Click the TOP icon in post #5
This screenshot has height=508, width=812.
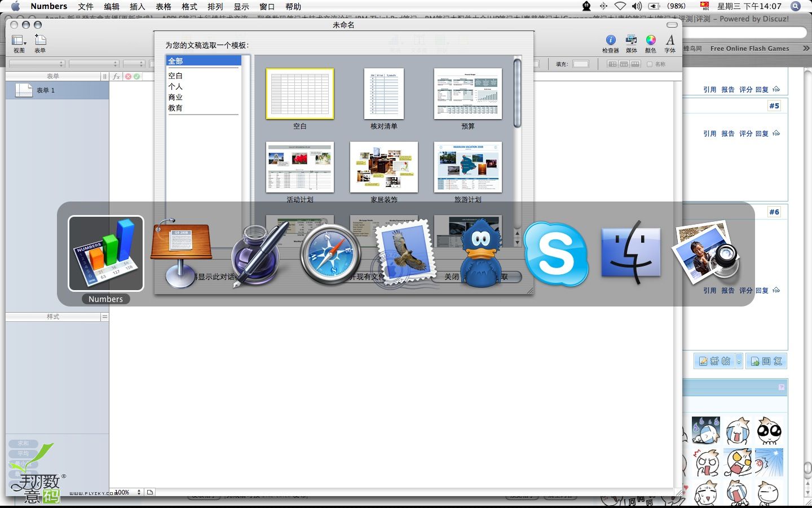coord(776,133)
